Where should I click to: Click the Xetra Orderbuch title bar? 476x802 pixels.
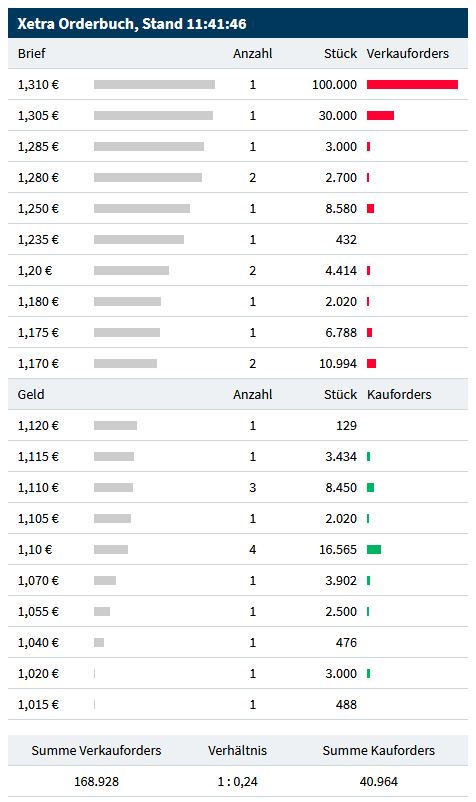(x=238, y=24)
